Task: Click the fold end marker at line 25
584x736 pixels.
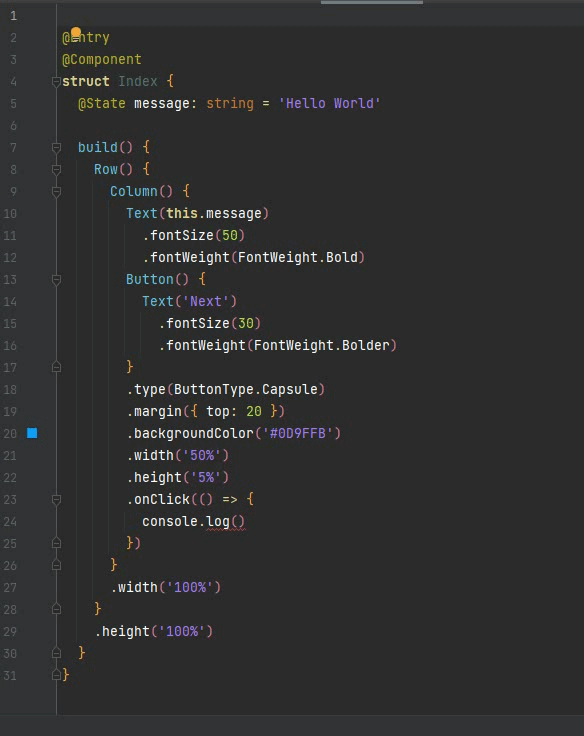Action: (56, 543)
